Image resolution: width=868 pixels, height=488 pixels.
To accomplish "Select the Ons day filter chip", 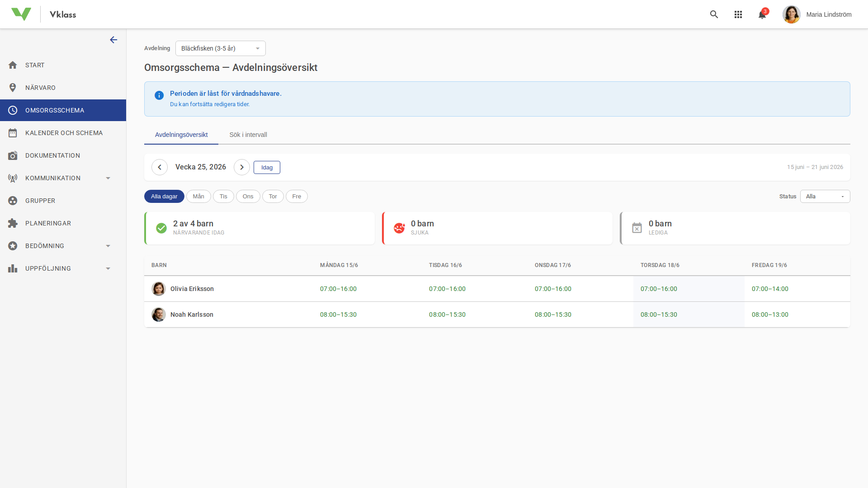I will [x=248, y=196].
